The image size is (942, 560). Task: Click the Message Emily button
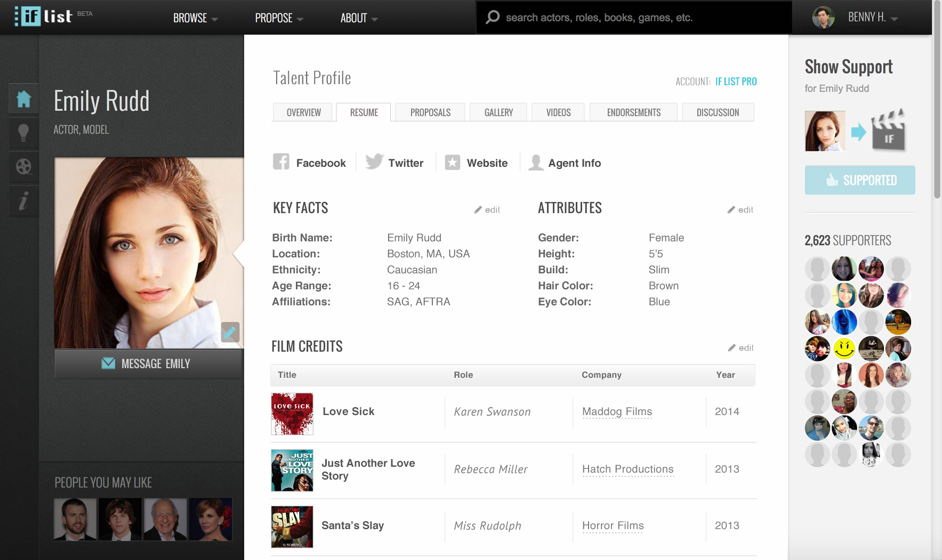(148, 363)
